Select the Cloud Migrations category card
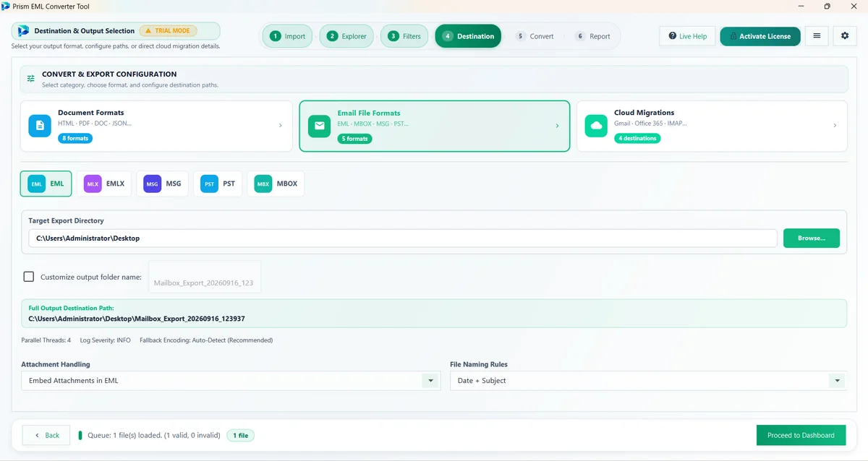This screenshot has height=461, width=868. point(712,126)
